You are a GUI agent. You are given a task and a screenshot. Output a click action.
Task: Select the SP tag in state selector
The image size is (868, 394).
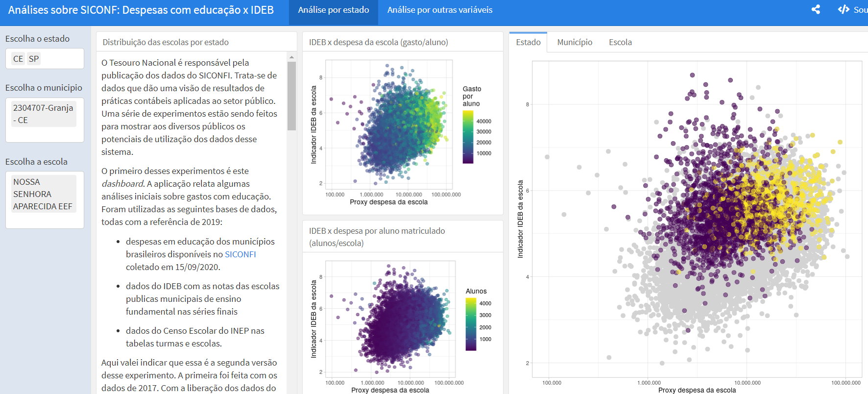34,59
